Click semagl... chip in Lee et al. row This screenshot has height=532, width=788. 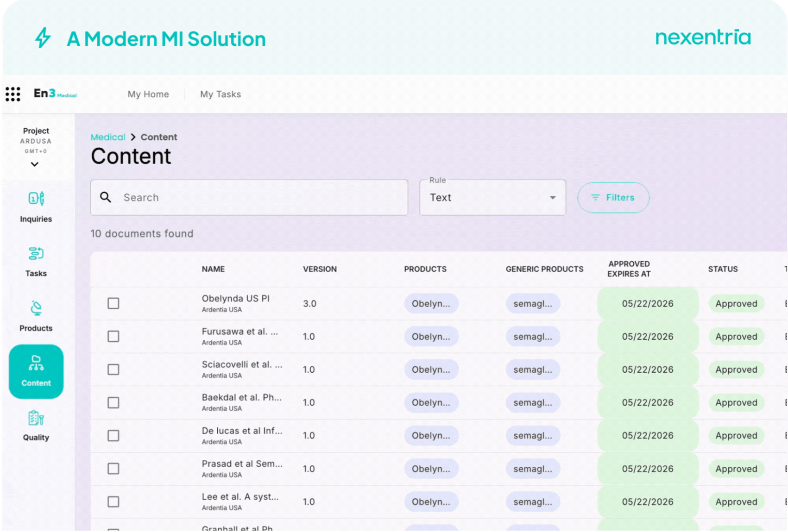[x=533, y=501]
